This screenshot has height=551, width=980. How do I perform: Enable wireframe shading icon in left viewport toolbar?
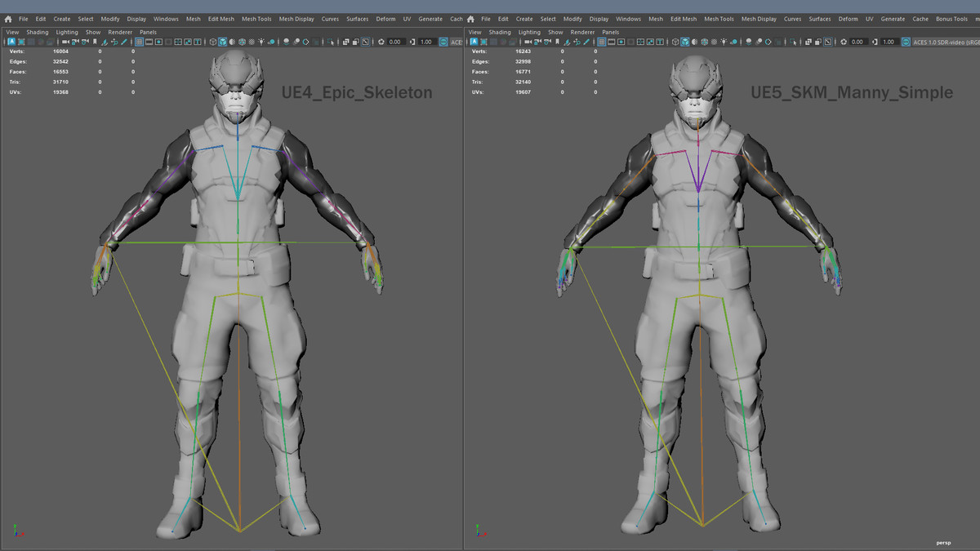(x=213, y=42)
